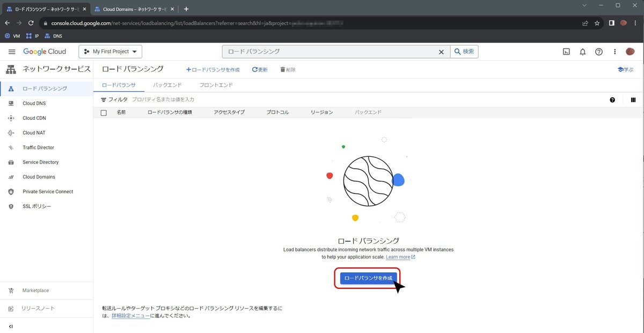This screenshot has width=644, height=333.
Task: Go back with browser back arrow
Action: click(7, 23)
